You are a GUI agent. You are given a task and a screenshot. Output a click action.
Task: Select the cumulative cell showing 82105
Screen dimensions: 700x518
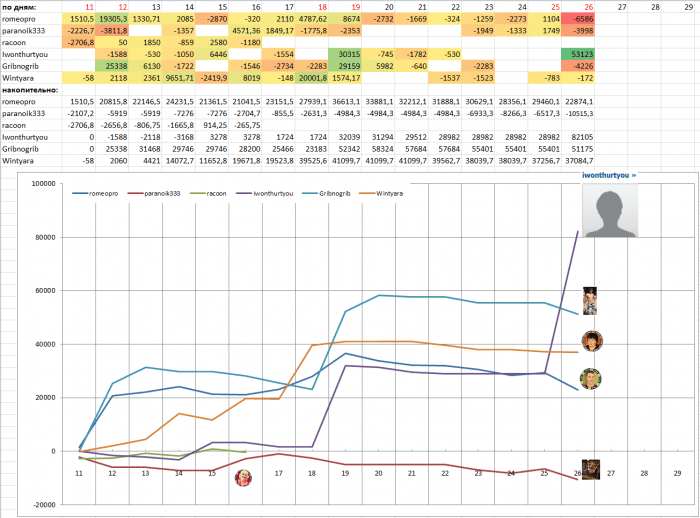(578, 137)
